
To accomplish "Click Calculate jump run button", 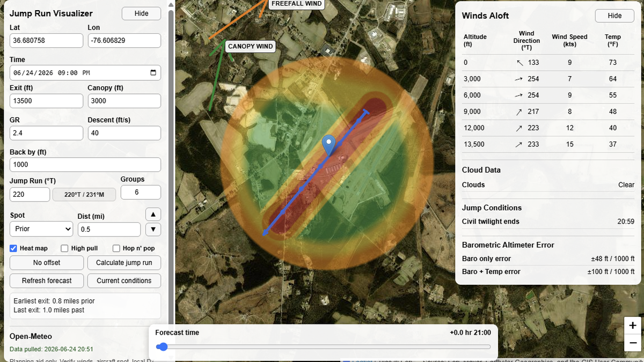I will [124, 263].
